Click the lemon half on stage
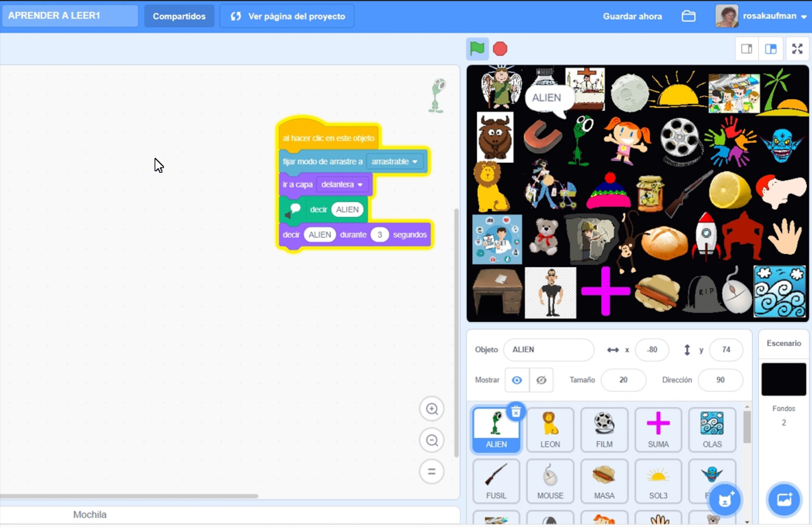812x527 pixels. point(730,190)
